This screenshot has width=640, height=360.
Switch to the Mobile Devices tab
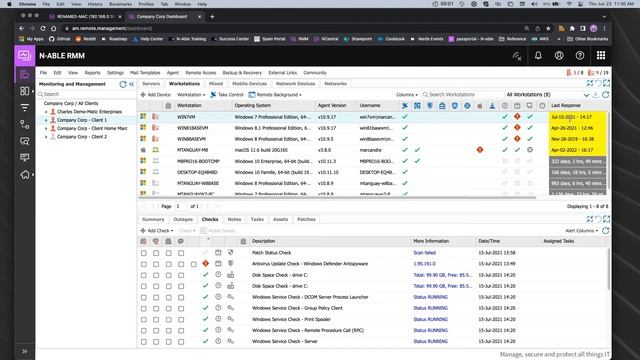(249, 84)
